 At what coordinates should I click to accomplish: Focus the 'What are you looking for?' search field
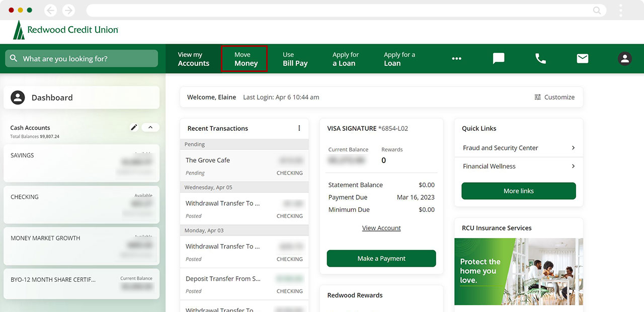click(x=82, y=58)
